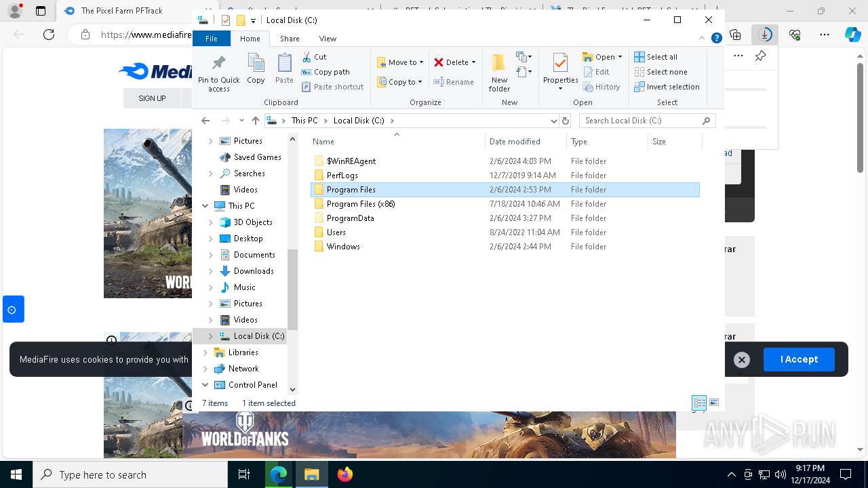Click Invert selection in ribbon

tap(667, 87)
